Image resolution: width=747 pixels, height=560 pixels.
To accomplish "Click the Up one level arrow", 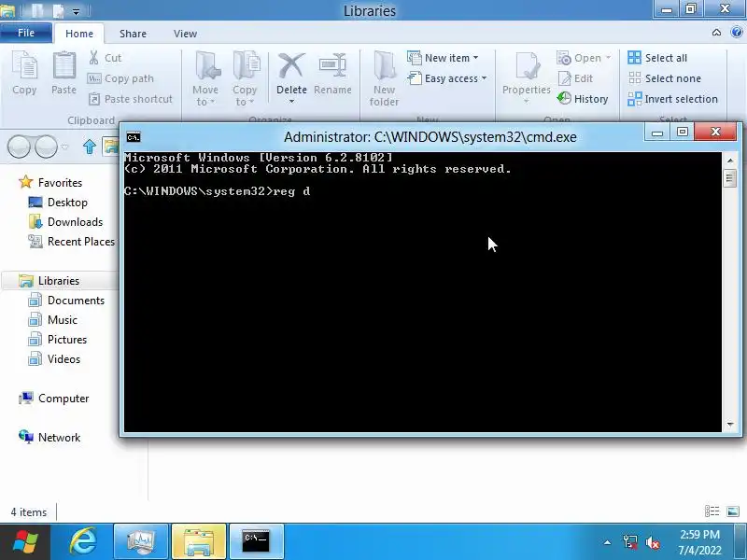I will tap(90, 147).
